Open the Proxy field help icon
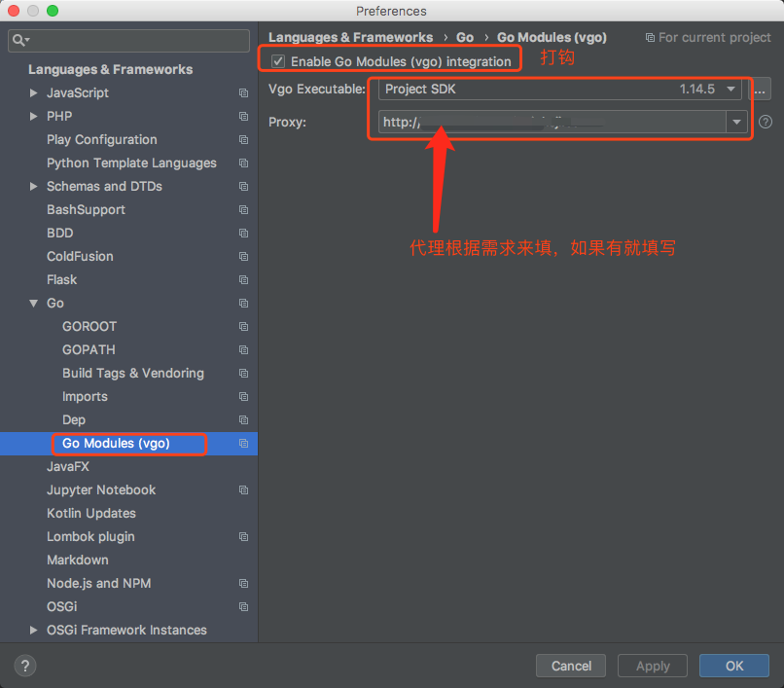This screenshot has width=784, height=688. click(x=766, y=122)
